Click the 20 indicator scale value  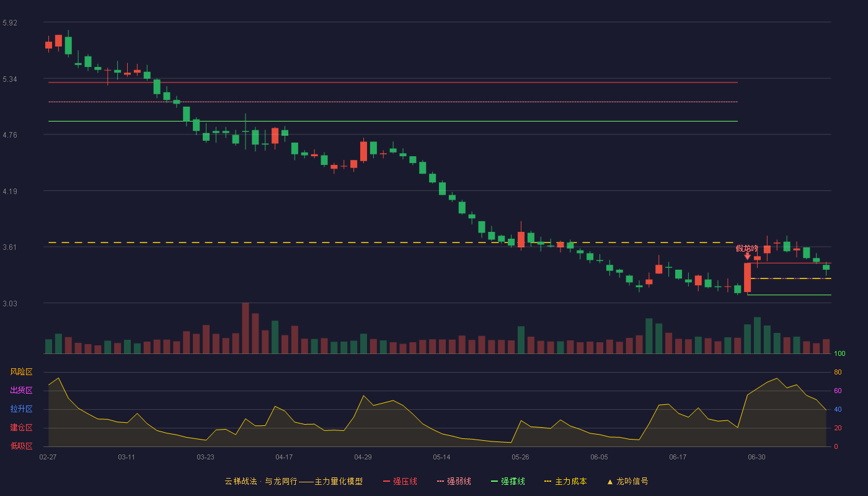click(x=838, y=428)
